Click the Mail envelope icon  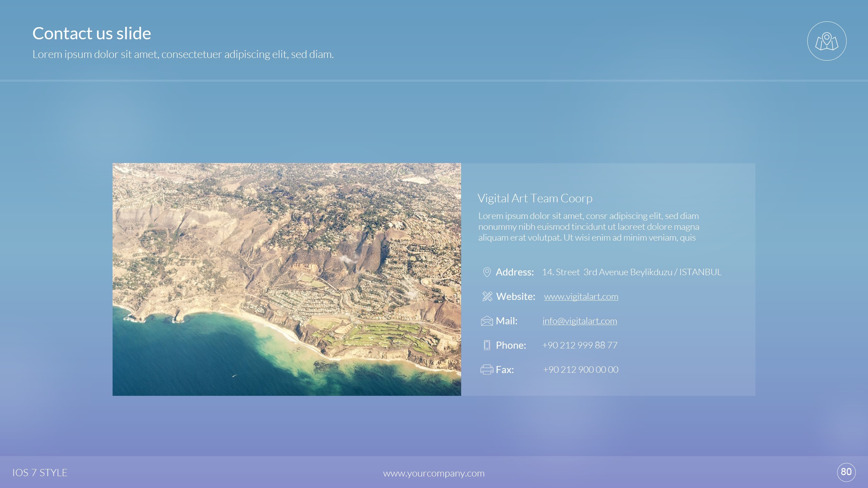pos(487,321)
